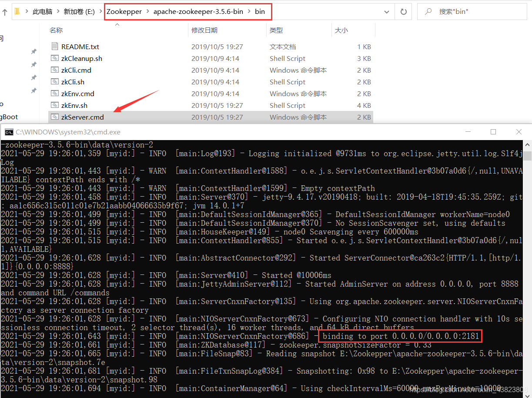
Task: Click C:\WINDOWS\system32\cmd.exe title bar text
Action: pyautogui.click(x=68, y=132)
